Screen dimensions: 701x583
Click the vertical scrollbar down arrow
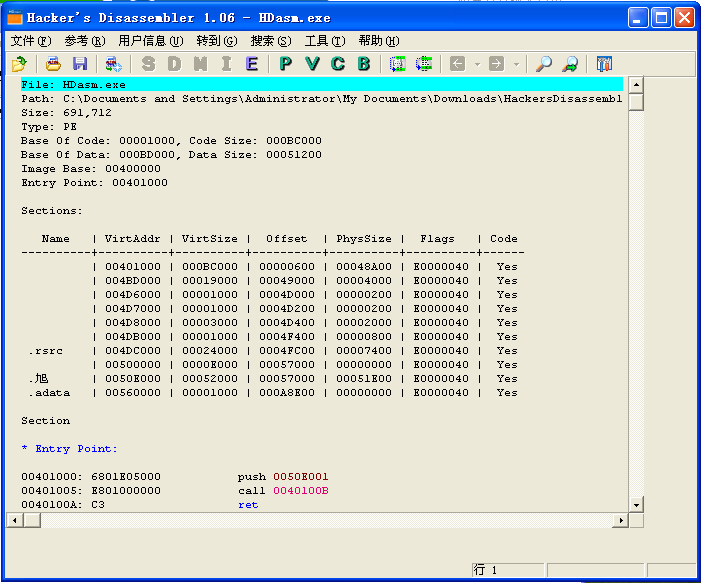tap(636, 505)
